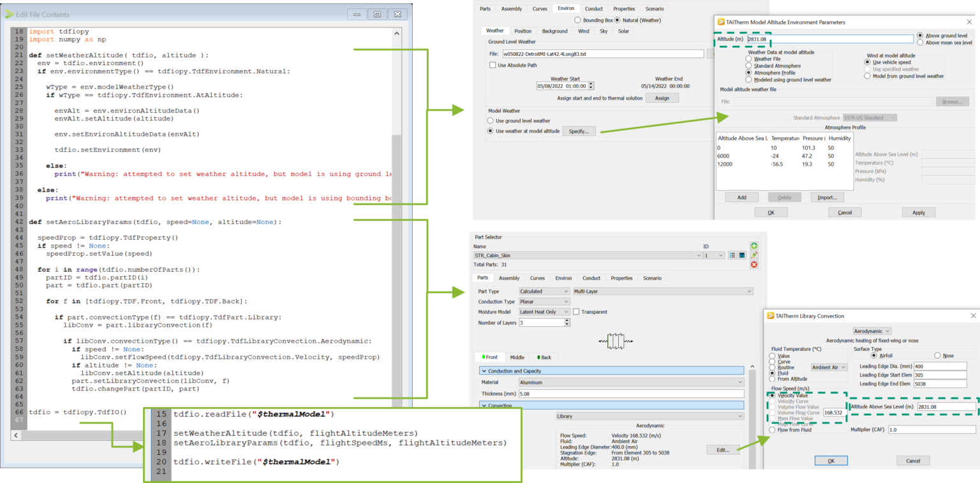Select Modeled using ground level weather
The width and height of the screenshot is (980, 483).
[748, 80]
